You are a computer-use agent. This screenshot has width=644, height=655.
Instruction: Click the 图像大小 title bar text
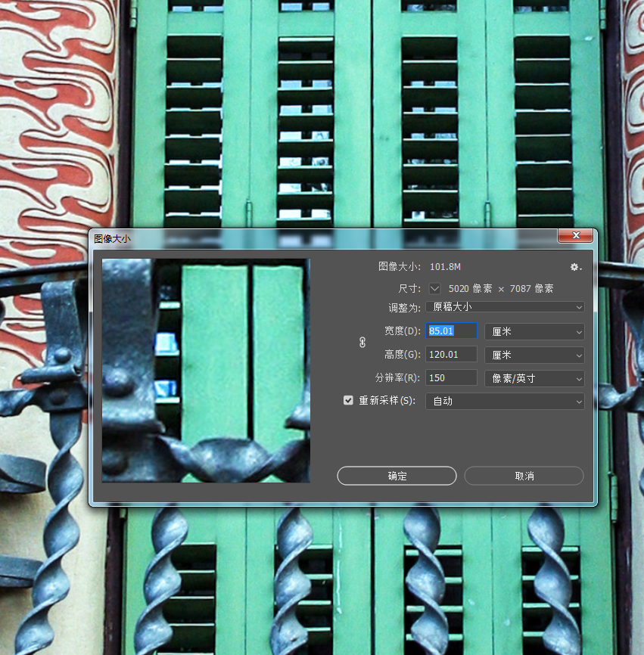point(112,239)
